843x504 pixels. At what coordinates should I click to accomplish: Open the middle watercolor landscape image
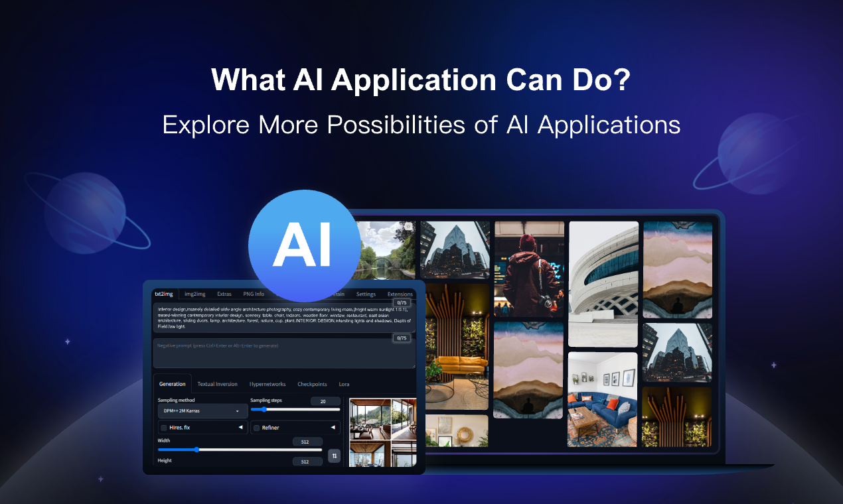529,370
